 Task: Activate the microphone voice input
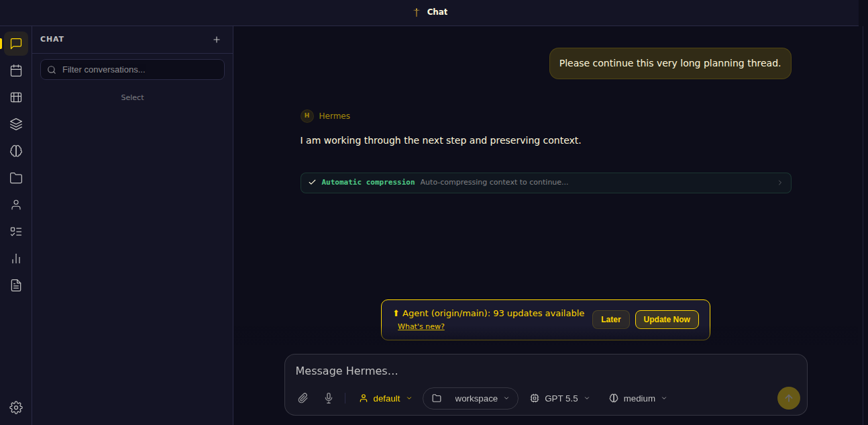(329, 398)
